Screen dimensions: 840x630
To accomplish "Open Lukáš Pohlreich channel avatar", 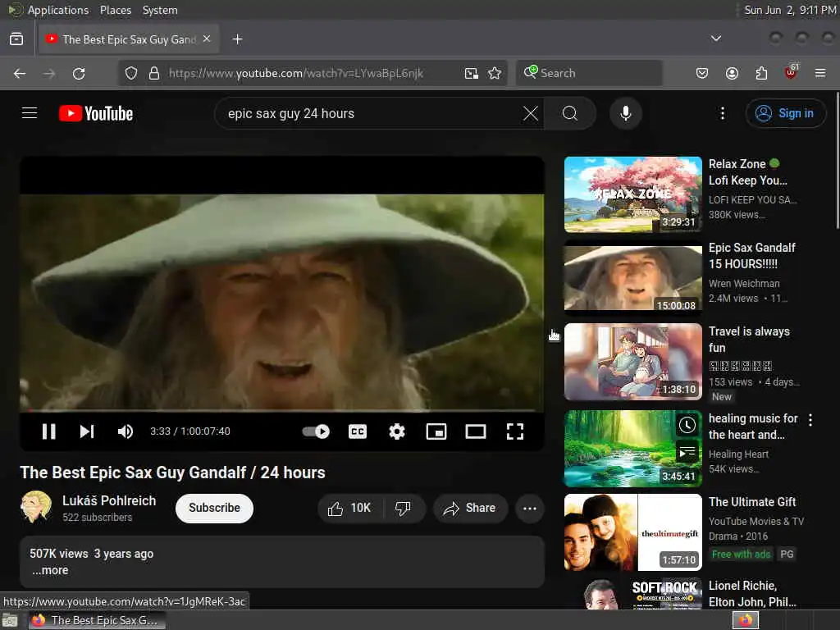I will (36, 507).
